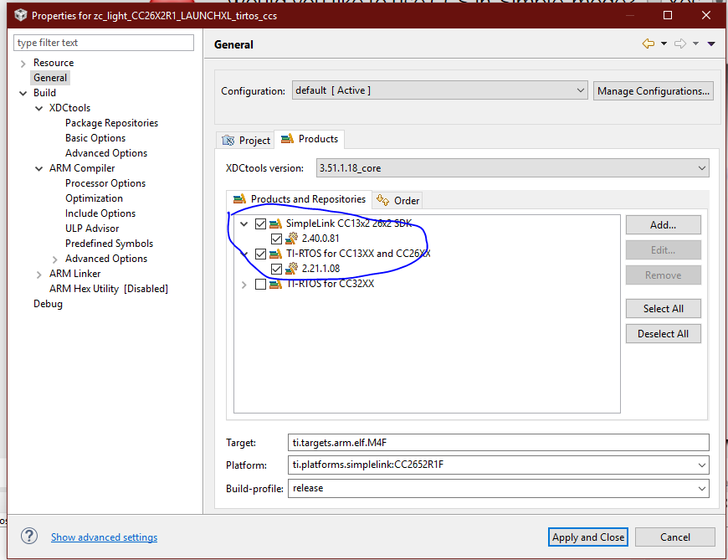Maximize the Properties dialog window
This screenshot has width=728, height=560.
(668, 15)
